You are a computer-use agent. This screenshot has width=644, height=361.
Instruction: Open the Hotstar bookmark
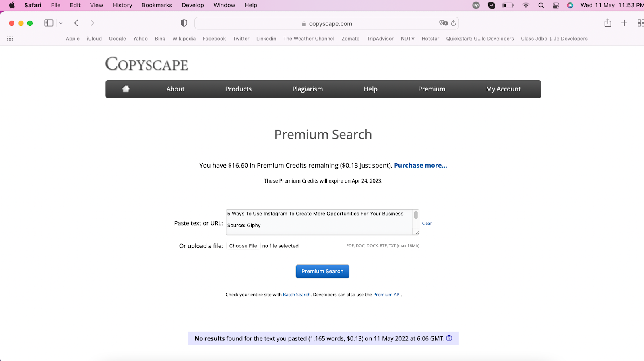(x=430, y=39)
